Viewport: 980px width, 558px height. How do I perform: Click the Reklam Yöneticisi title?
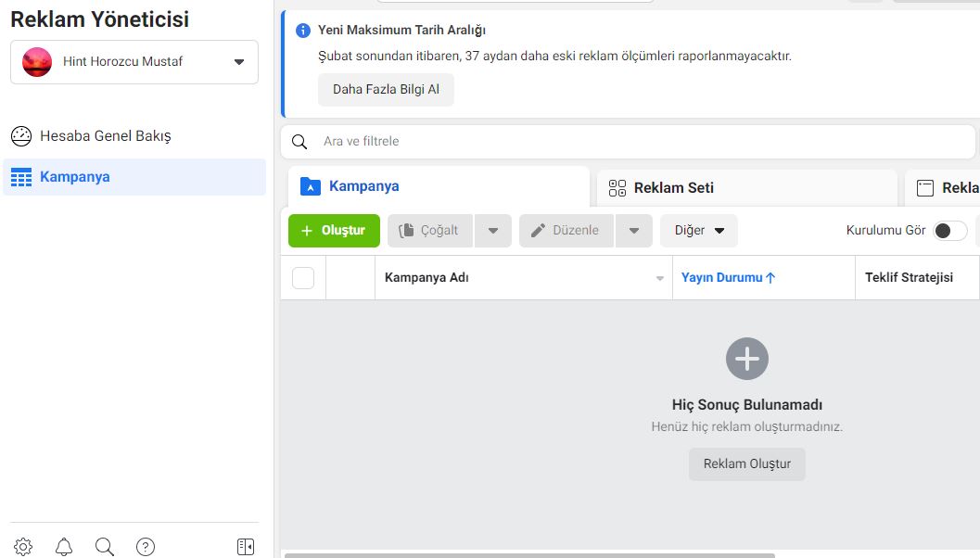(x=99, y=19)
